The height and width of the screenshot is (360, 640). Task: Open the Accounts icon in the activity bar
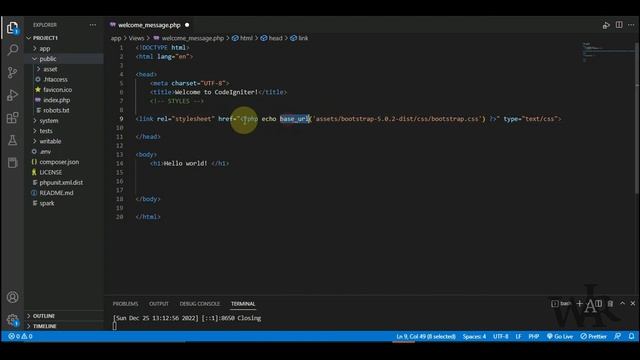tap(12, 297)
